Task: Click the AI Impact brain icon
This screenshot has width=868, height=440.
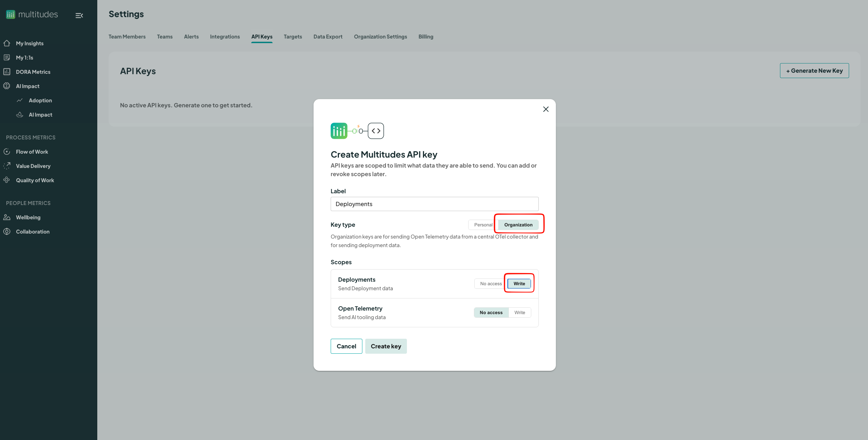Action: click(7, 86)
